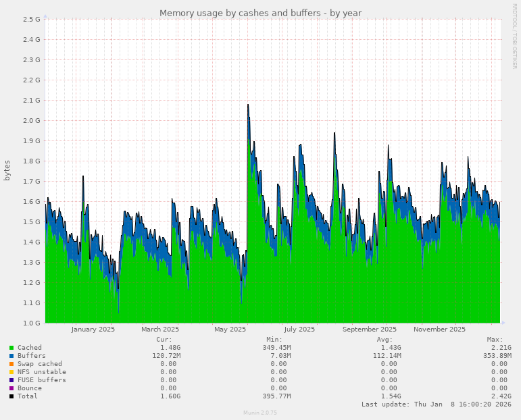Click Buffers current value 120.72M
This screenshot has height=420, width=521.
[x=166, y=356]
